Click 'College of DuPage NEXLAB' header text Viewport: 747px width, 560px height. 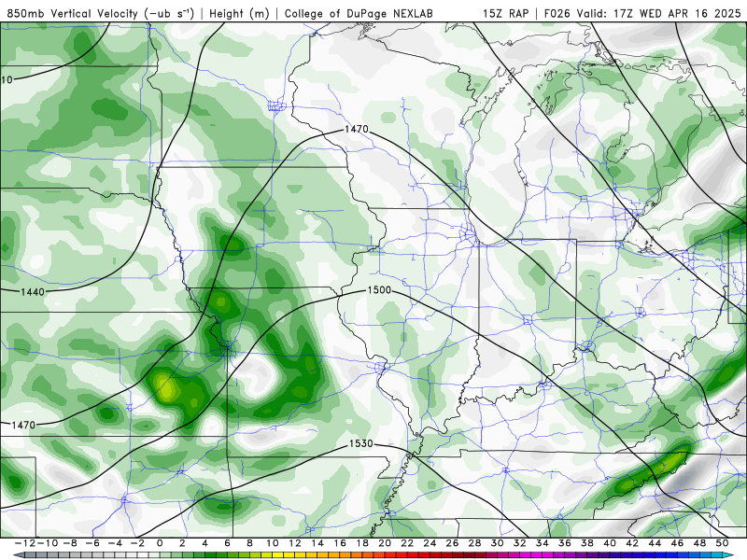(359, 14)
